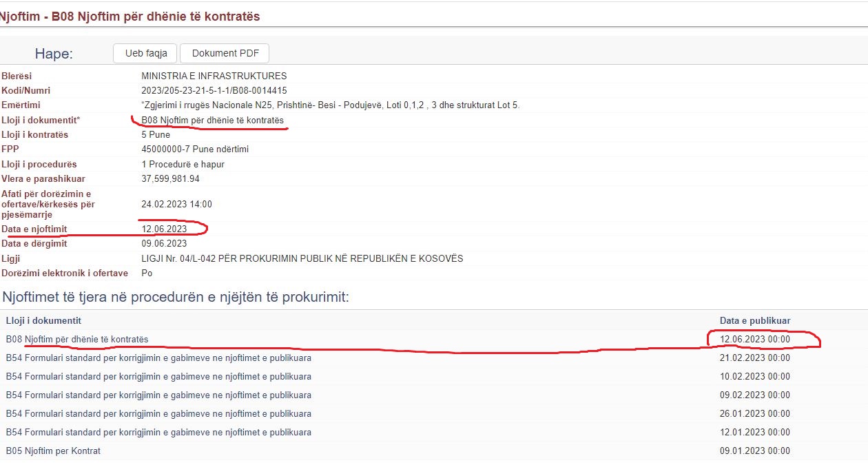Open B54 correction form dated 10.02.2023
868x465 pixels.
(158, 377)
